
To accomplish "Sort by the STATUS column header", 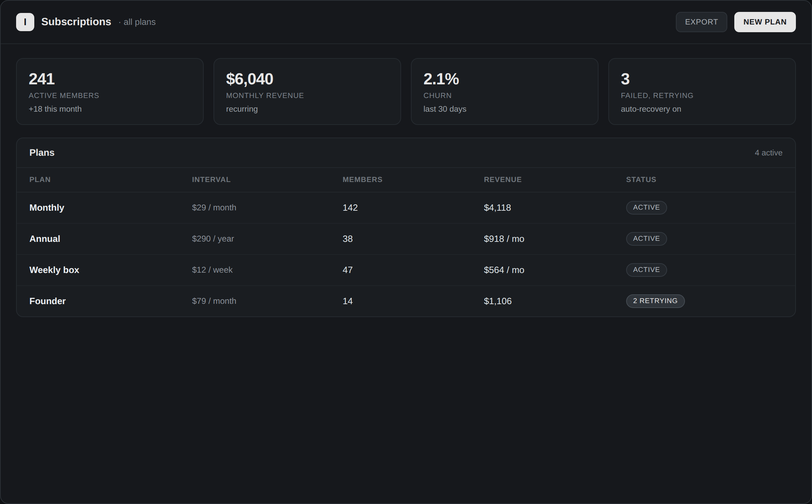I will (x=641, y=180).
